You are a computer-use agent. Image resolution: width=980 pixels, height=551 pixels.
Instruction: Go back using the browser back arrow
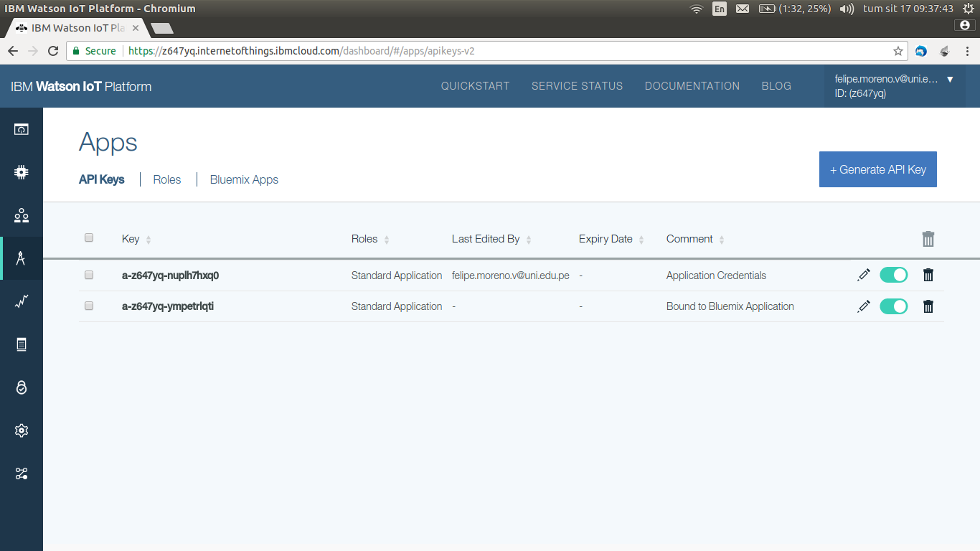13,51
